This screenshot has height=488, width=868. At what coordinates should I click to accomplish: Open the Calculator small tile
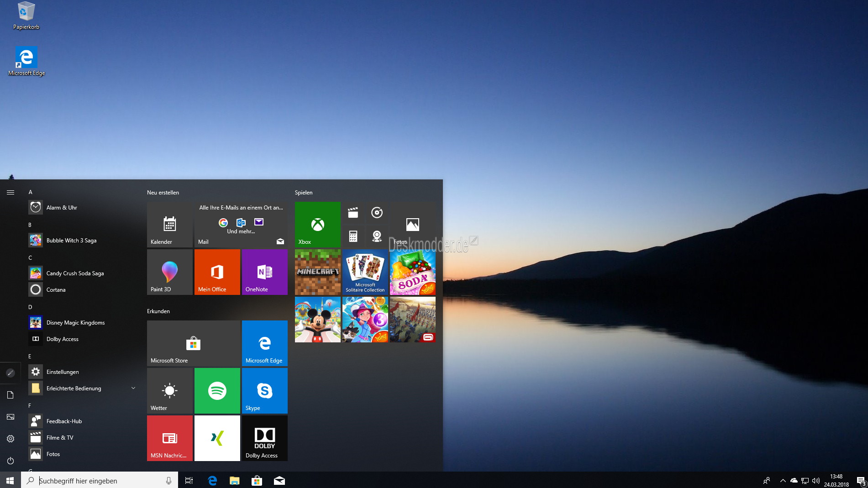pos(353,236)
